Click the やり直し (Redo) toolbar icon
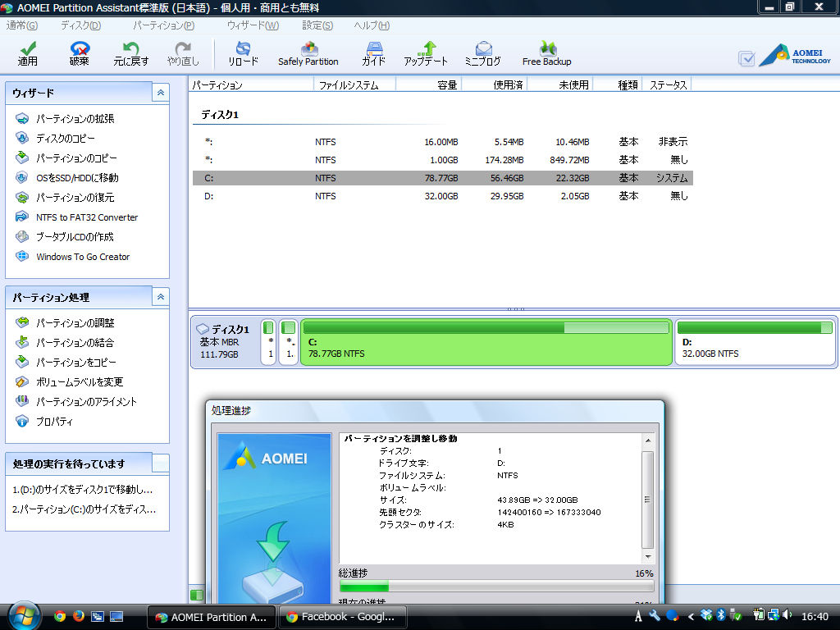Viewport: 840px width, 630px height. pos(183,53)
